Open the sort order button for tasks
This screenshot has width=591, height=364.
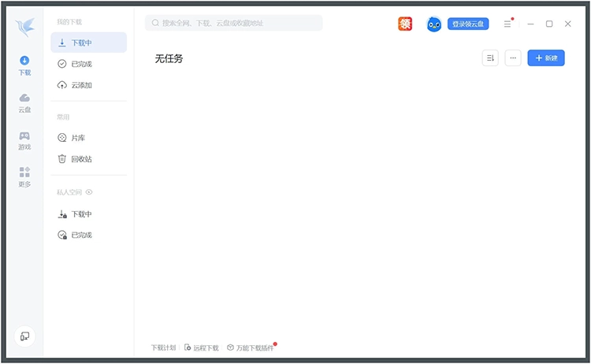point(490,58)
